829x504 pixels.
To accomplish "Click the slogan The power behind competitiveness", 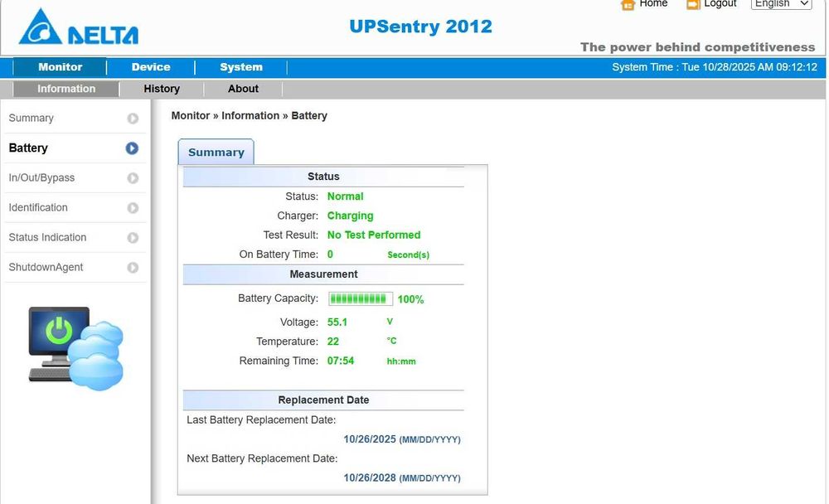I will coord(697,47).
